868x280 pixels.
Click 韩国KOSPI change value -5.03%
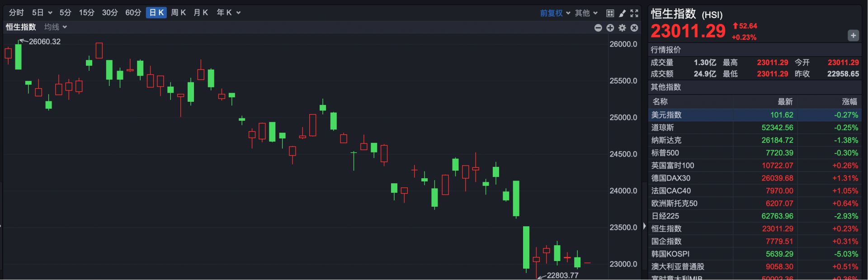point(846,254)
